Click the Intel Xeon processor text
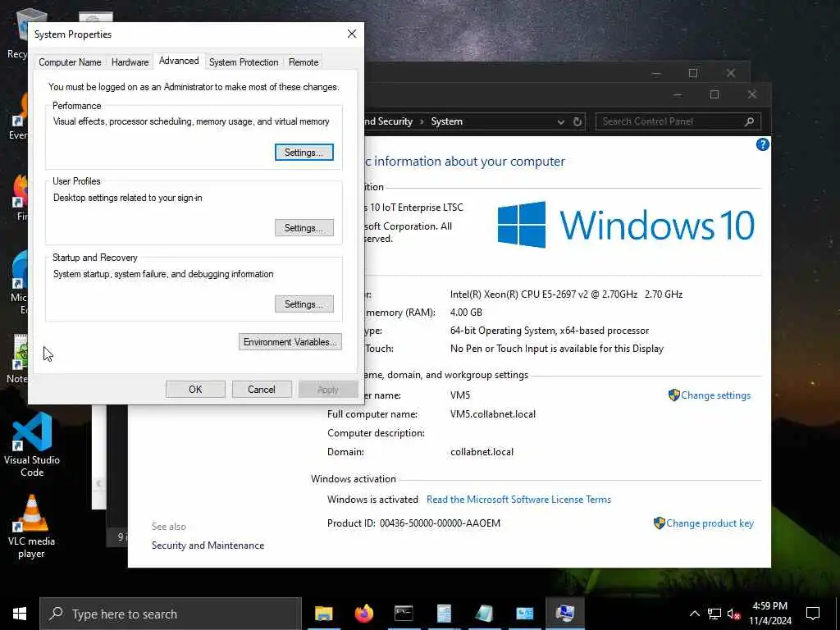This screenshot has width=840, height=630. 566,294
